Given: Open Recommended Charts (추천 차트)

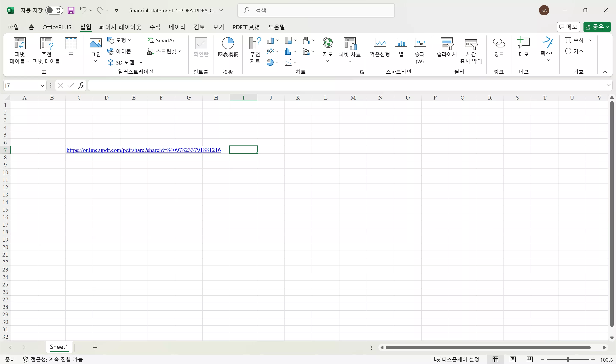Looking at the screenshot, I should [x=255, y=50].
